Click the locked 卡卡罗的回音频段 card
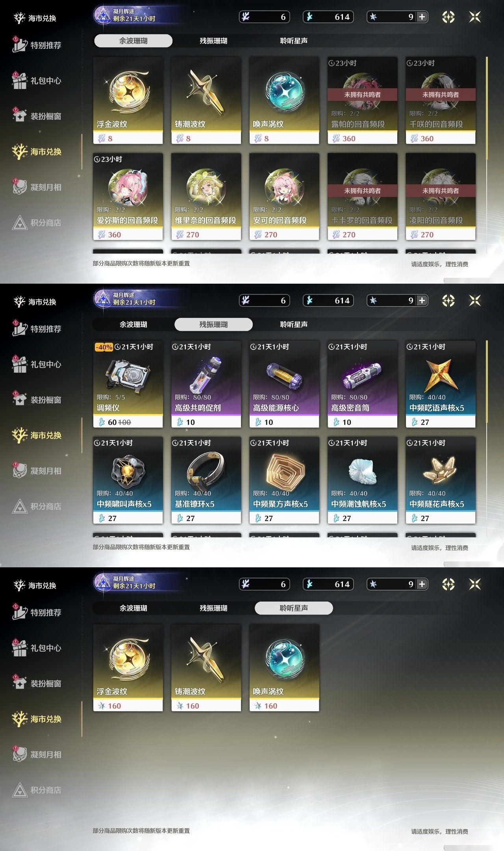Image resolution: width=504 pixels, height=851 pixels. (362, 197)
